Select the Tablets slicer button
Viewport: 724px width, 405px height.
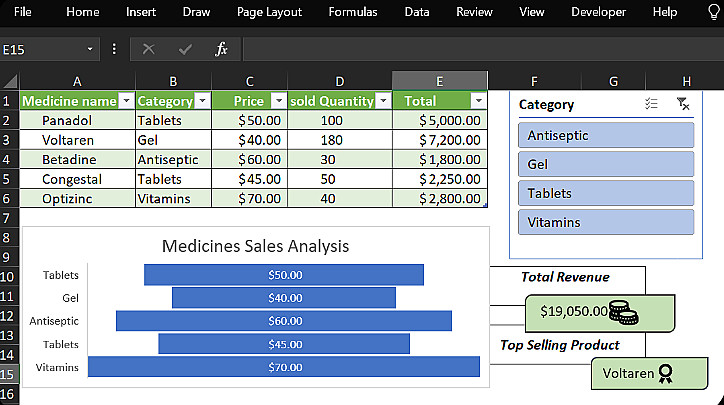[606, 193]
